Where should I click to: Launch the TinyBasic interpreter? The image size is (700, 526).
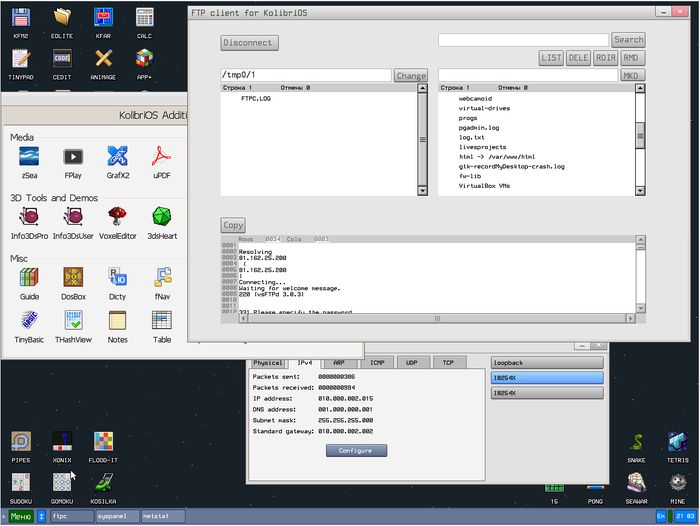[x=29, y=322]
